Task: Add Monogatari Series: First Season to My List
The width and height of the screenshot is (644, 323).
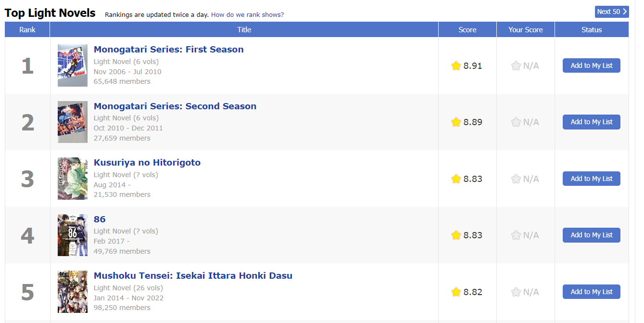Action: pyautogui.click(x=592, y=65)
